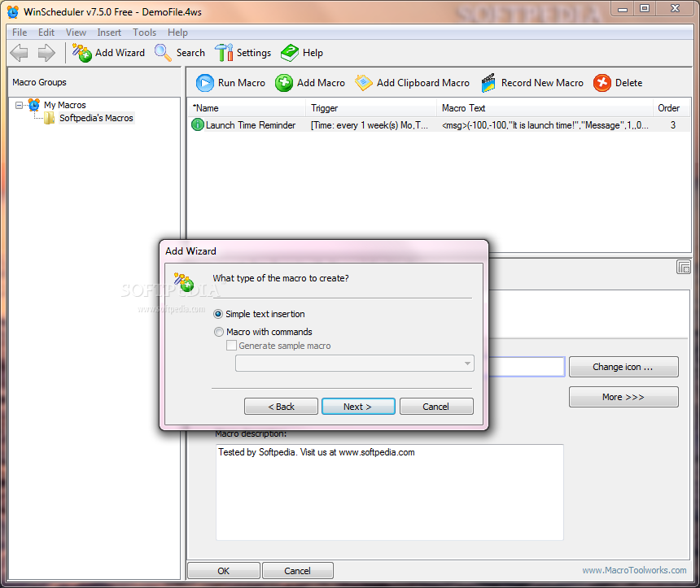This screenshot has height=588, width=700.
Task: Click the My Macros alarm clock icon
Action: [34, 105]
